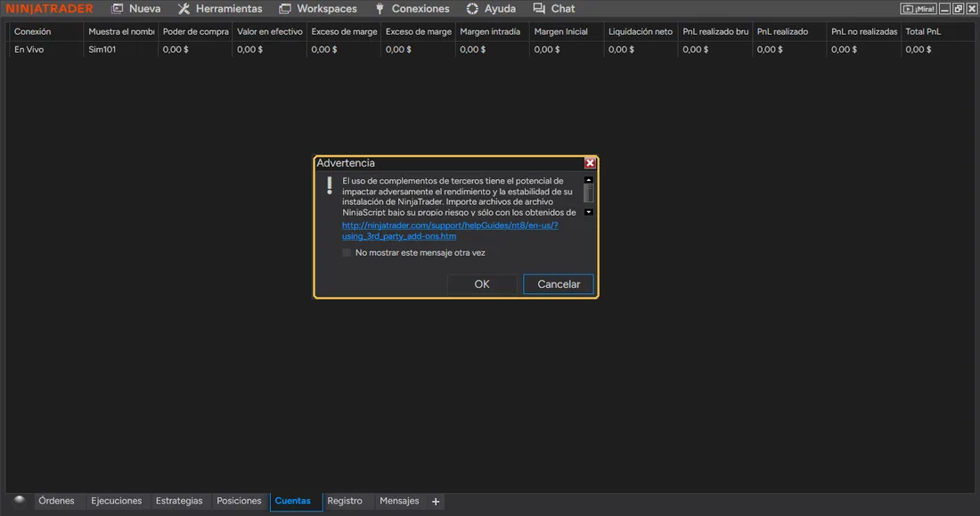The image size is (980, 516).
Task: Select the Sim101 account cell
Action: tap(120, 49)
